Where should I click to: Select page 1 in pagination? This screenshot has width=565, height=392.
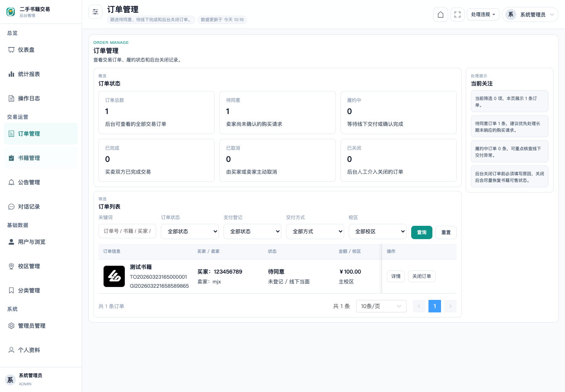(435, 306)
